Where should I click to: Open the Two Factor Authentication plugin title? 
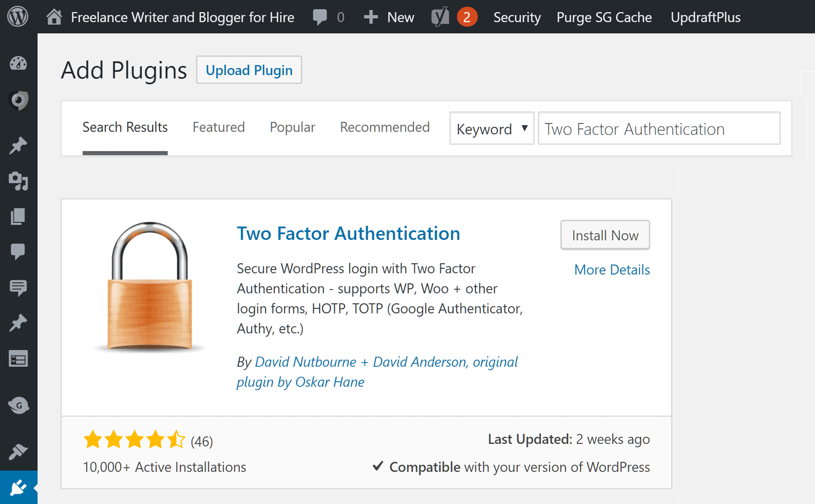tap(348, 233)
